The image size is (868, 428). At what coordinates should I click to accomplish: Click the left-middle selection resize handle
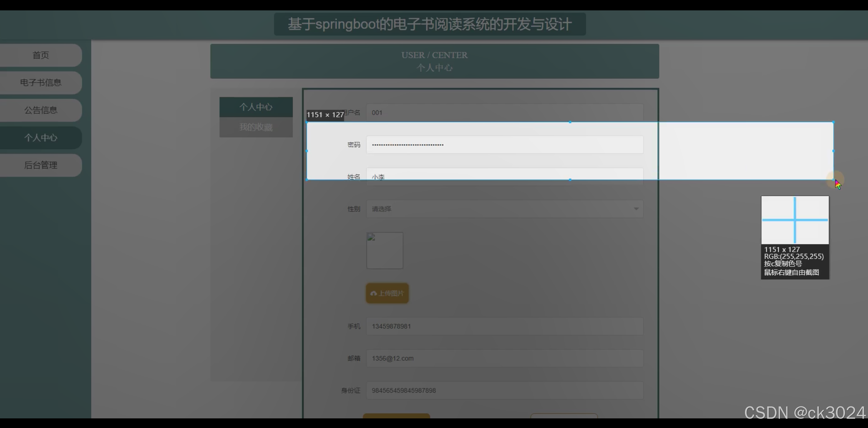[307, 151]
